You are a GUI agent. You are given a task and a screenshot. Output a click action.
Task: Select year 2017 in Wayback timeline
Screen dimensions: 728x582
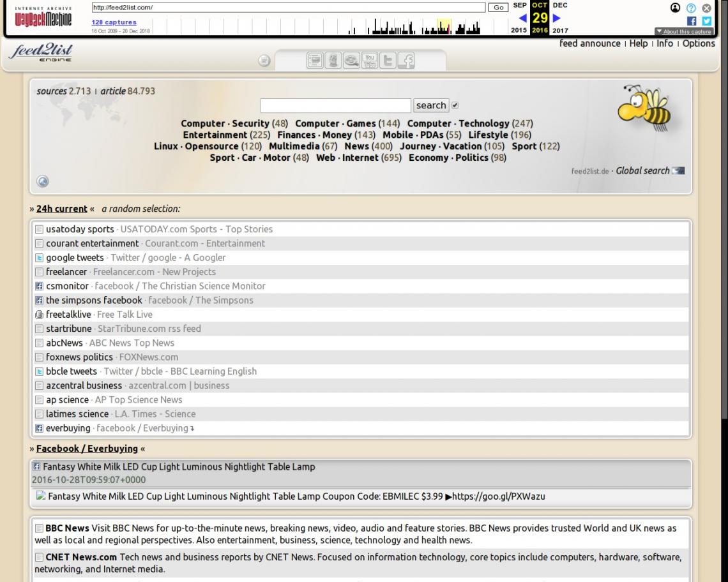click(560, 30)
